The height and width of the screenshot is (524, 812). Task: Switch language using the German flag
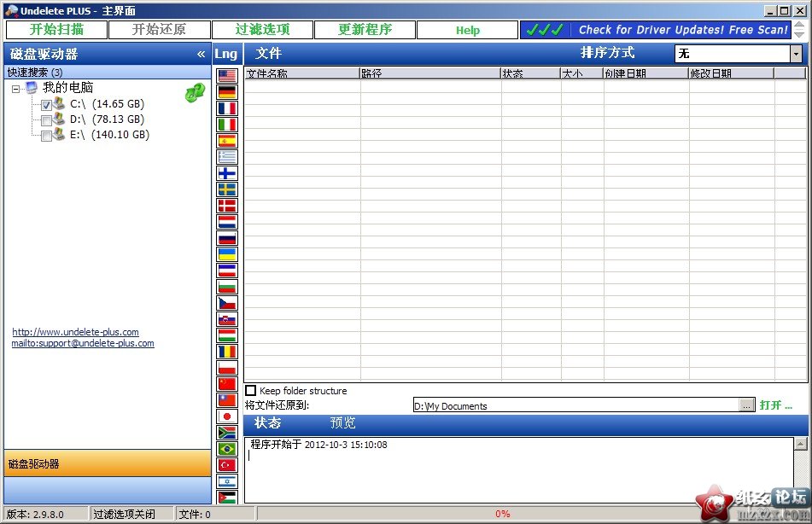227,92
